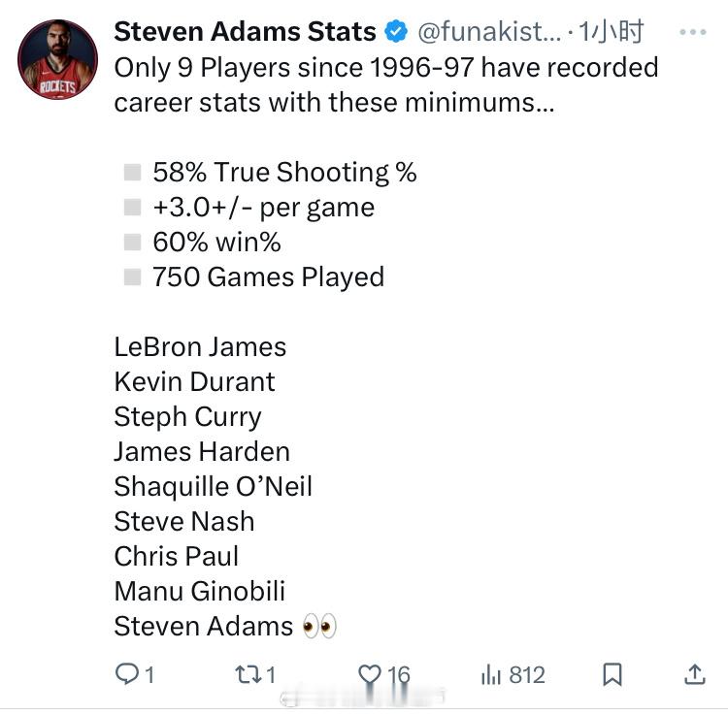Viewport: 728px width, 715px height.
Task: Bookmark this tweet
Action: 612,674
